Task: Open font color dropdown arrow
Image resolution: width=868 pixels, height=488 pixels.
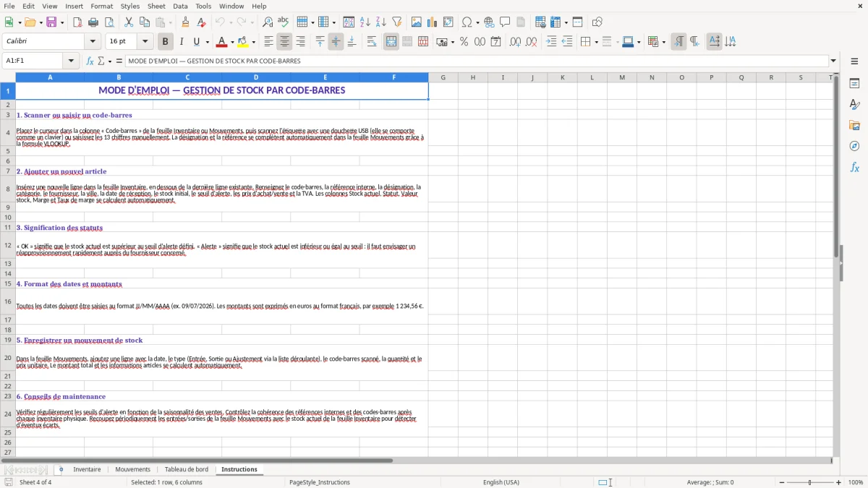Action: (232, 42)
